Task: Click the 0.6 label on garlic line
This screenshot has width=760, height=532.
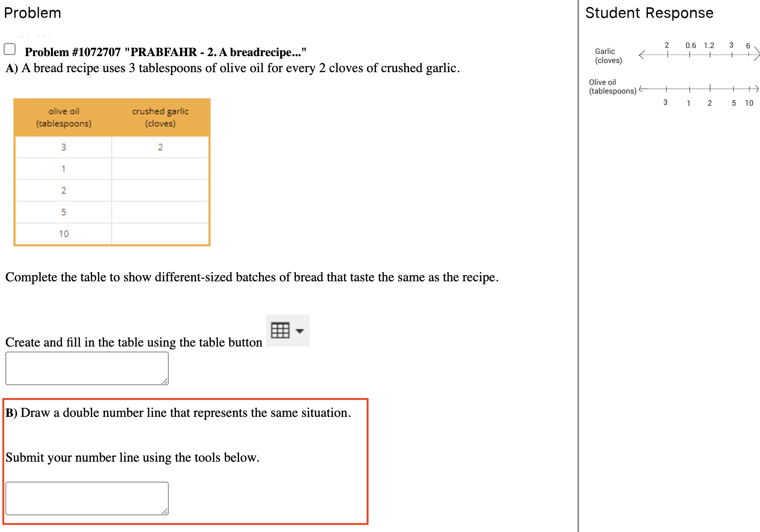Action: (690, 46)
